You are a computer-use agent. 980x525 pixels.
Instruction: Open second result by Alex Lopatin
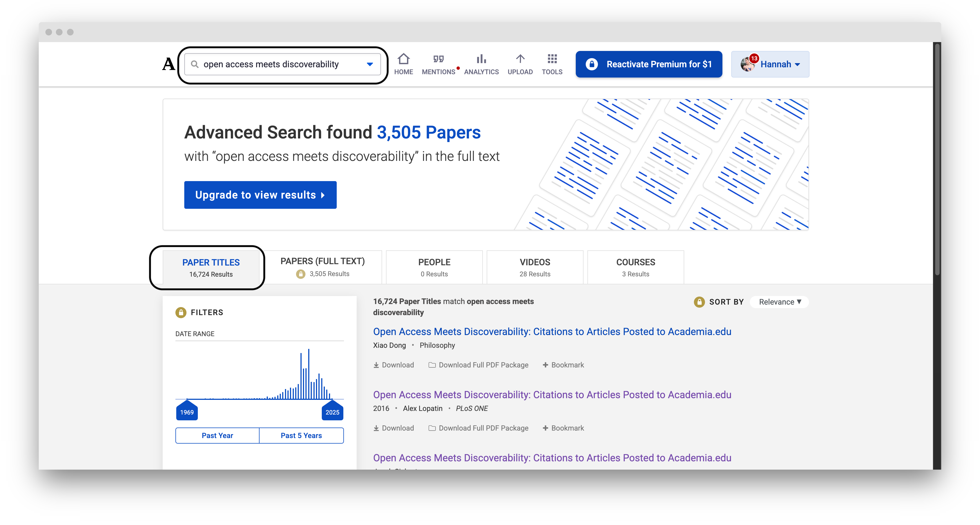click(552, 395)
